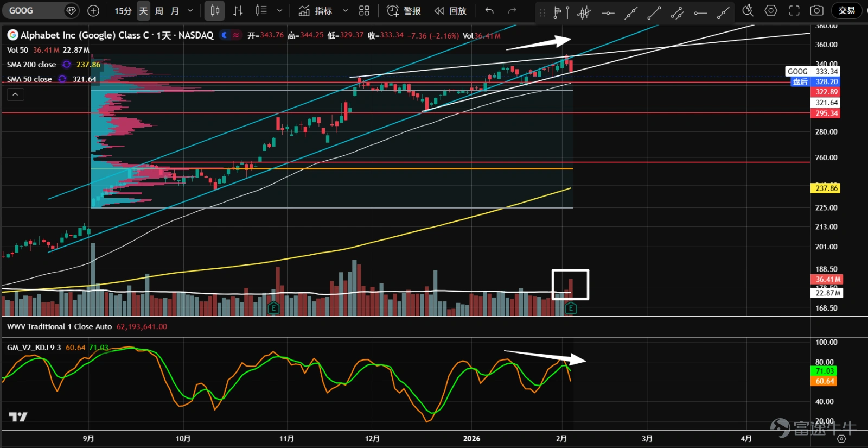This screenshot has width=868, height=448.
Task: Switch to the 15分 timeframe
Action: tap(123, 10)
